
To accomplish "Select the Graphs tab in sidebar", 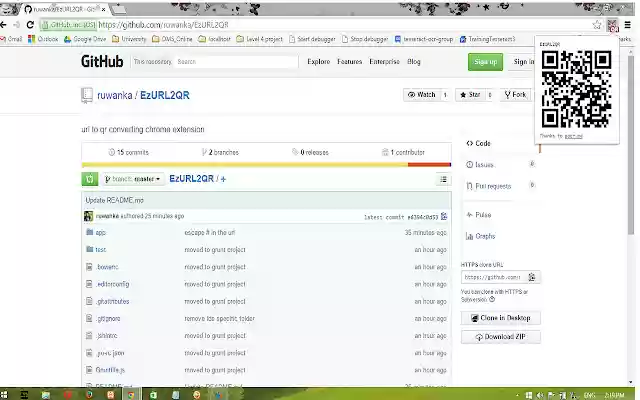I will coord(480,236).
